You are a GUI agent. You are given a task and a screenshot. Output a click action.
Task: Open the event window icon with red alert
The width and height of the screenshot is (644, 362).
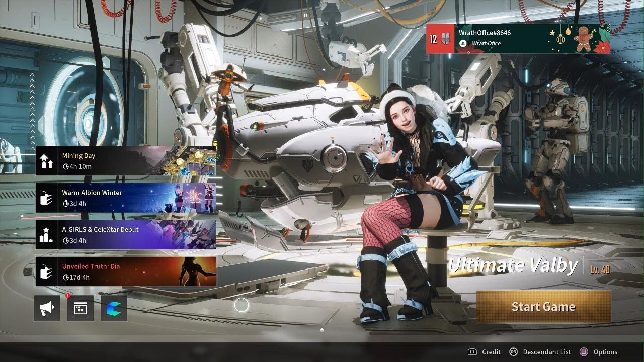click(x=80, y=308)
